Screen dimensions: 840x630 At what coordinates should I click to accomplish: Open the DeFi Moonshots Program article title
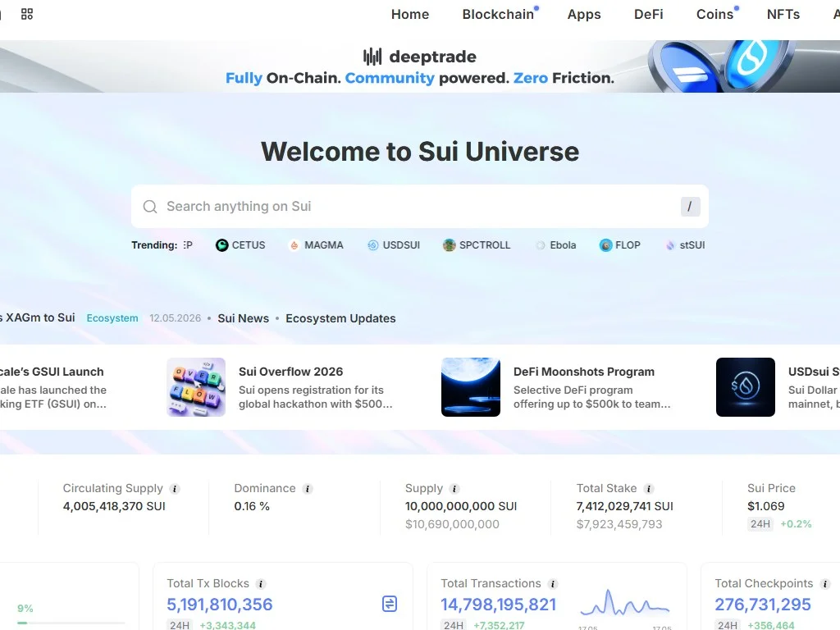(x=584, y=372)
